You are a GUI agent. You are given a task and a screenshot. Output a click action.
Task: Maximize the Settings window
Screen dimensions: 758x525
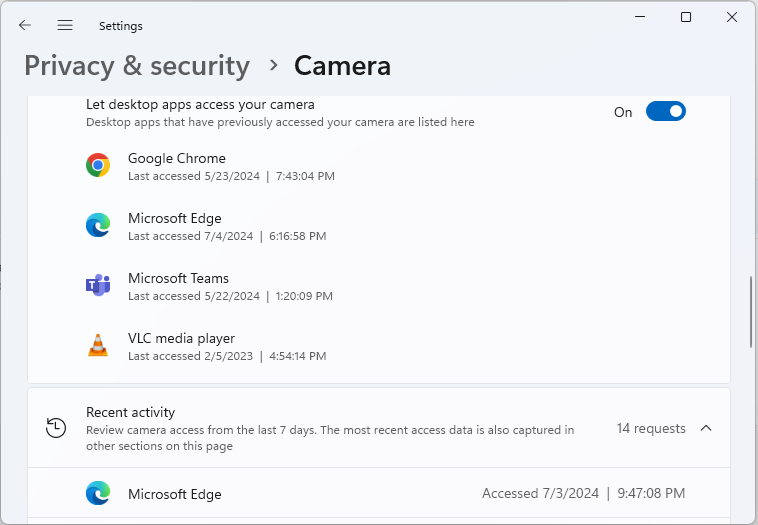point(685,17)
